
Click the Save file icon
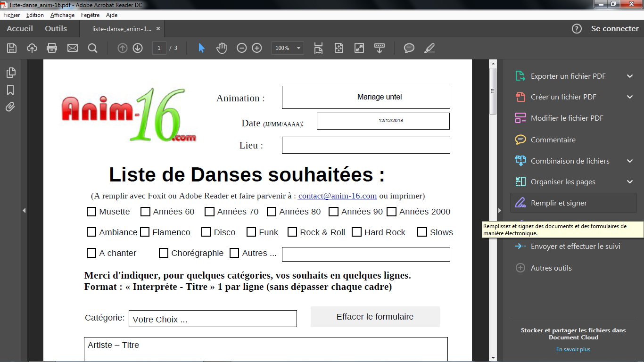[x=12, y=48]
